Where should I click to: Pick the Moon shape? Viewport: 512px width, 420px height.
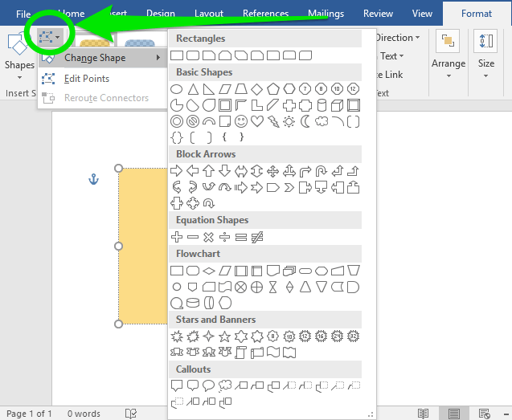pyautogui.click(x=305, y=121)
